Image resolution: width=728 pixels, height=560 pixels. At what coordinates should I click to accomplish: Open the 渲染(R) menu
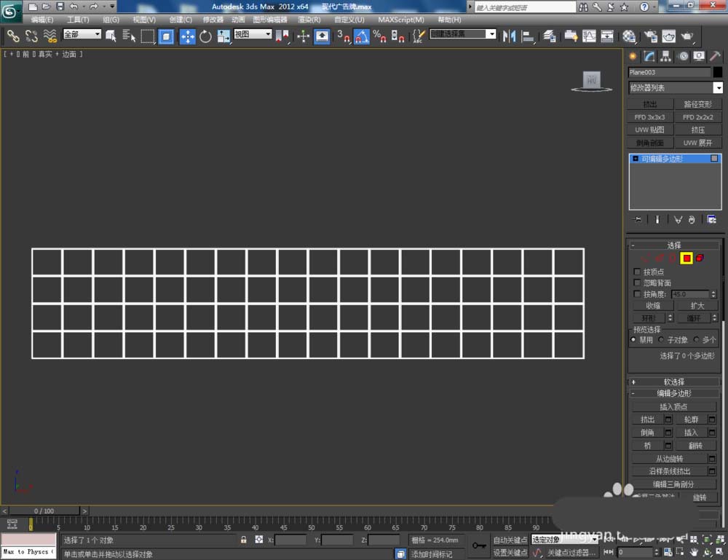coord(309,20)
